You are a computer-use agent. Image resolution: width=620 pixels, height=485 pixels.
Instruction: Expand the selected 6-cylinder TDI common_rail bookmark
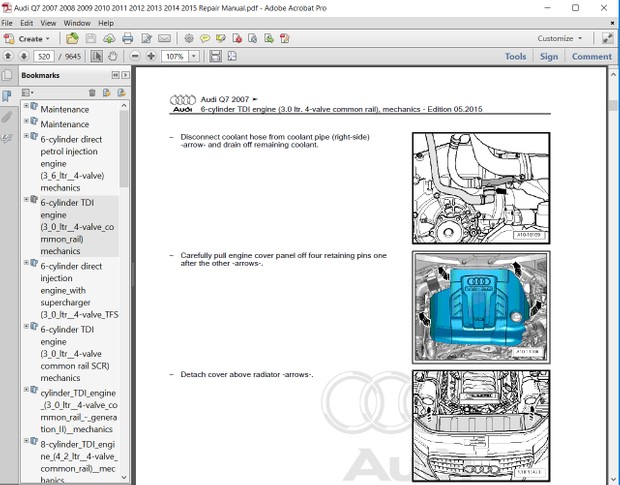(x=26, y=199)
